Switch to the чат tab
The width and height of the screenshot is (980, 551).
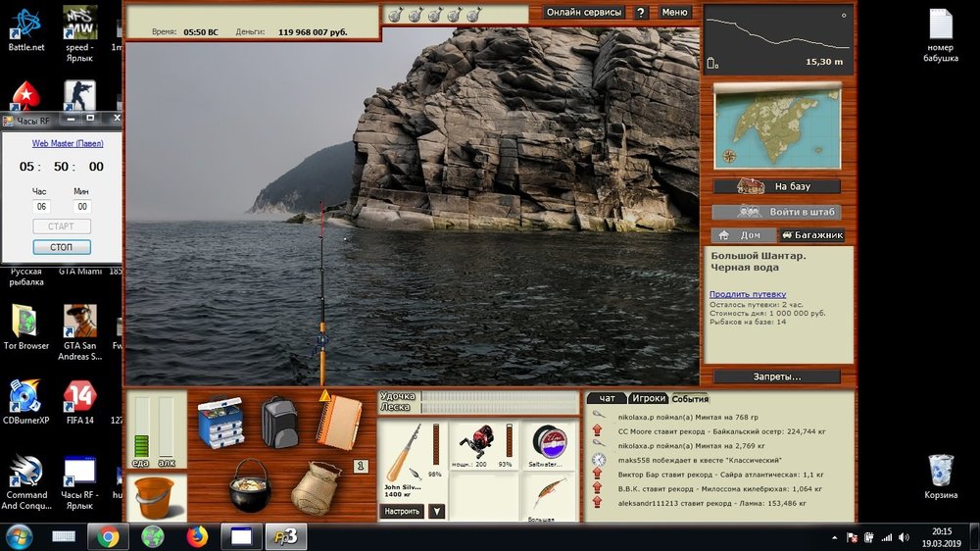point(607,398)
